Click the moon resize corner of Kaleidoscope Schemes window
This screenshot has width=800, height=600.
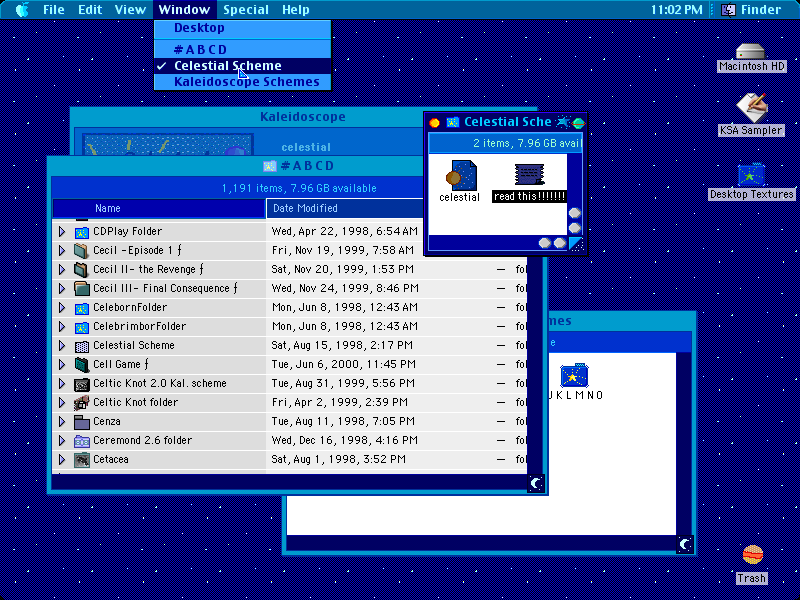tap(685, 544)
